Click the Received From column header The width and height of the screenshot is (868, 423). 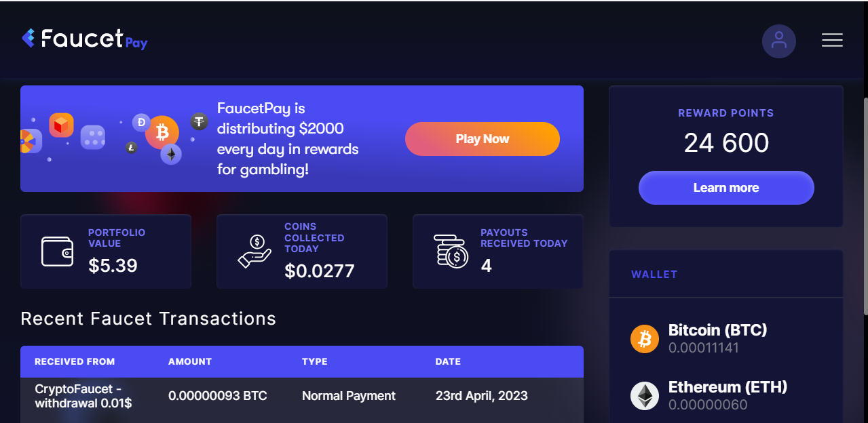(75, 362)
